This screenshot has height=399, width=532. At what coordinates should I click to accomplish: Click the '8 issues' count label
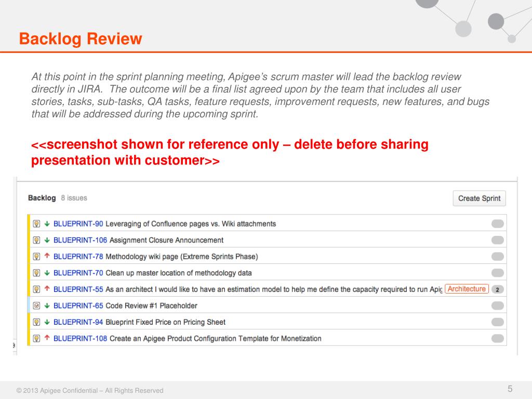pos(74,198)
